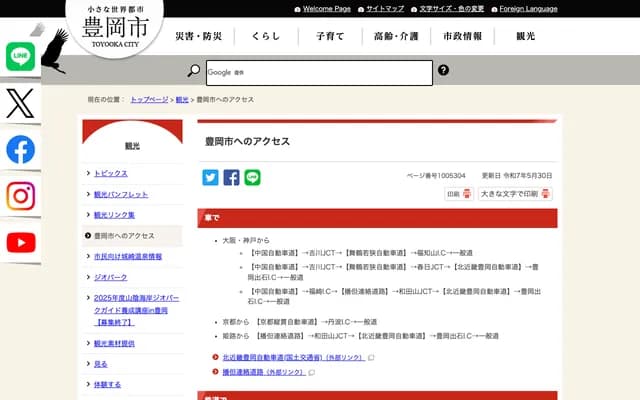Open the YouTube sidebar icon
Screen dimensions: 640x400
[x=20, y=242]
